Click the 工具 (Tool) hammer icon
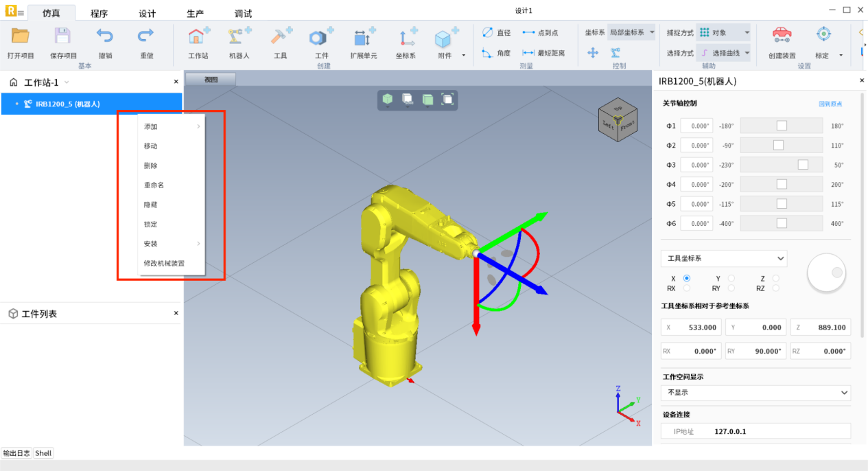Viewport: 868px width, 471px height. click(280, 38)
